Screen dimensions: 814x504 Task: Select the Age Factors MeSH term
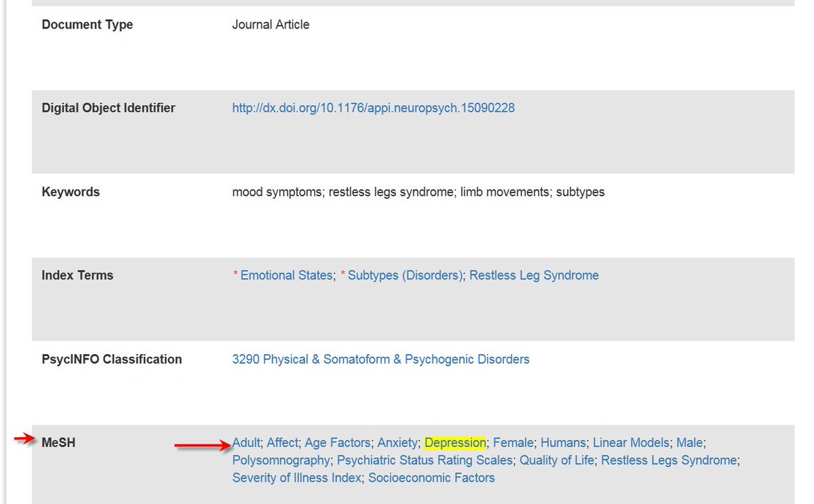click(x=338, y=442)
